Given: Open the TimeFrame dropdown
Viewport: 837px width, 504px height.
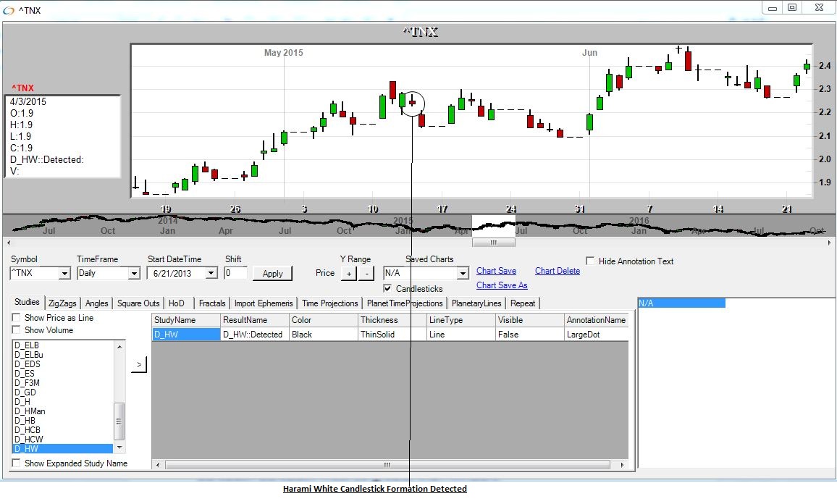Looking at the screenshot, I should coord(133,274).
